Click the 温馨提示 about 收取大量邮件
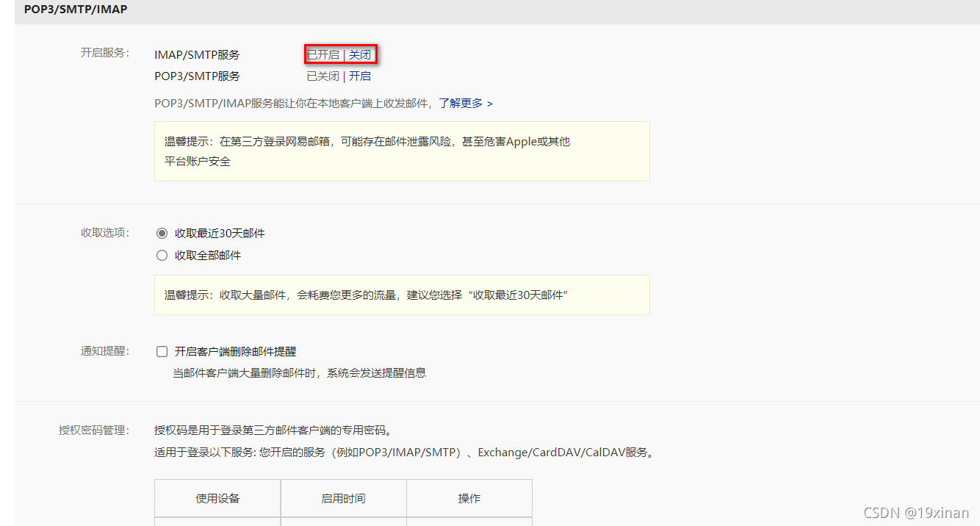980x526 pixels. 402,295
